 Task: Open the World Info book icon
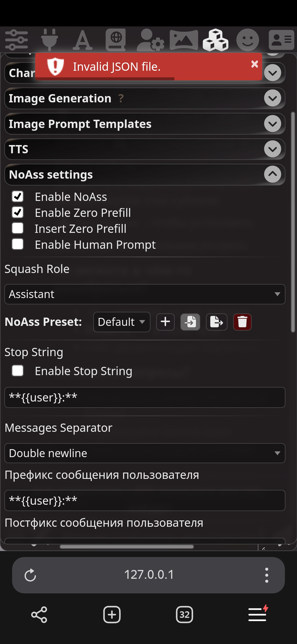pyautogui.click(x=116, y=40)
